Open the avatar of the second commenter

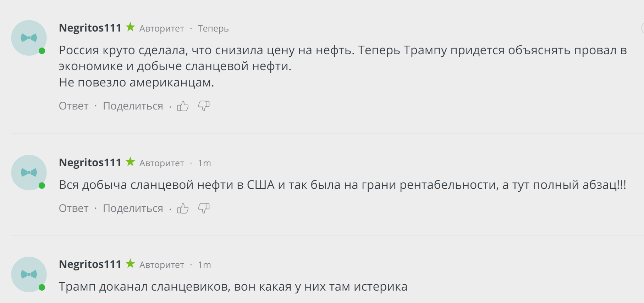(29, 173)
